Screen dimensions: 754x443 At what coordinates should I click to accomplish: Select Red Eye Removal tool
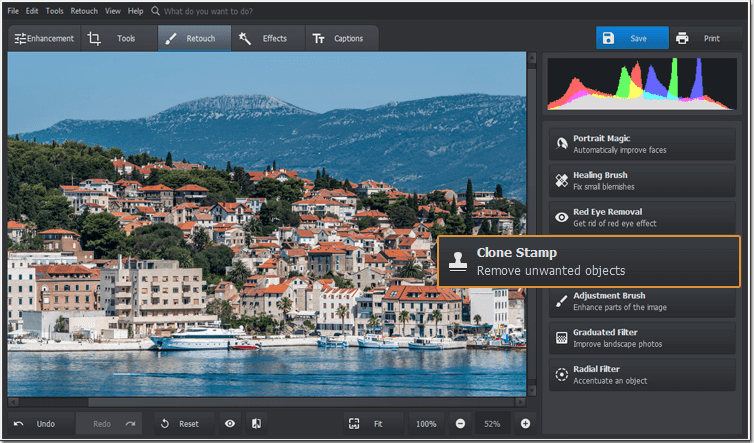tap(642, 217)
